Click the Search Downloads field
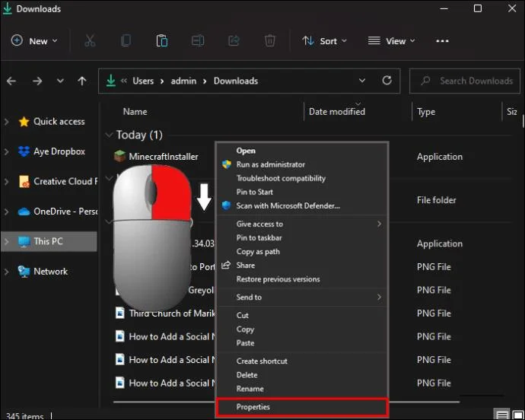The width and height of the screenshot is (525, 420). 465,81
